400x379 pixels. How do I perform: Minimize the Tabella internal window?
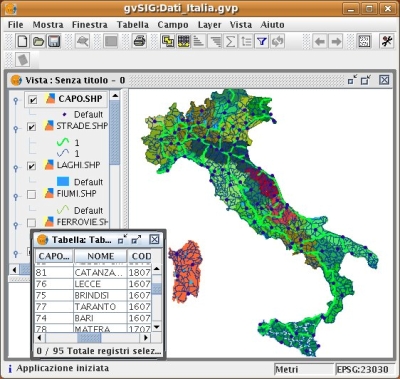[122, 239]
